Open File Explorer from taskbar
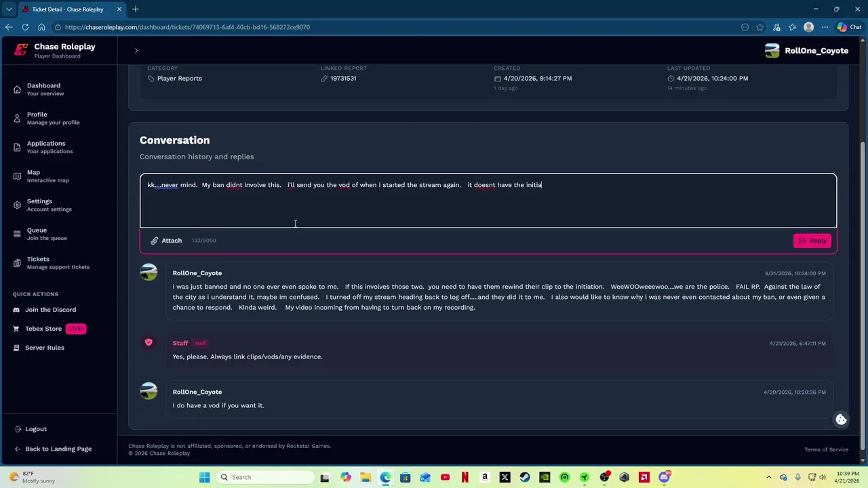This screenshot has height=488, width=868. [366, 477]
